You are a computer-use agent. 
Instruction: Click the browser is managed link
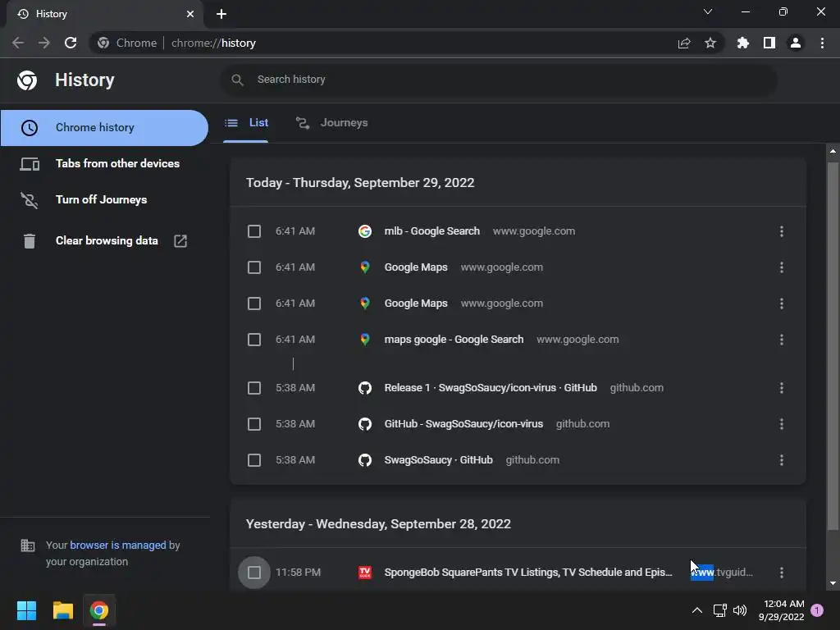(x=118, y=545)
